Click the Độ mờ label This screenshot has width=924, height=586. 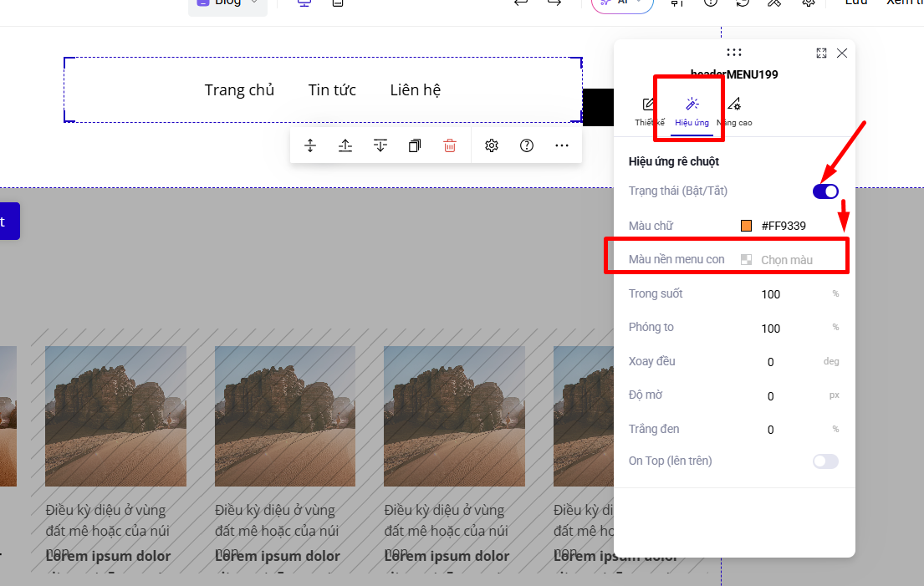tap(646, 395)
